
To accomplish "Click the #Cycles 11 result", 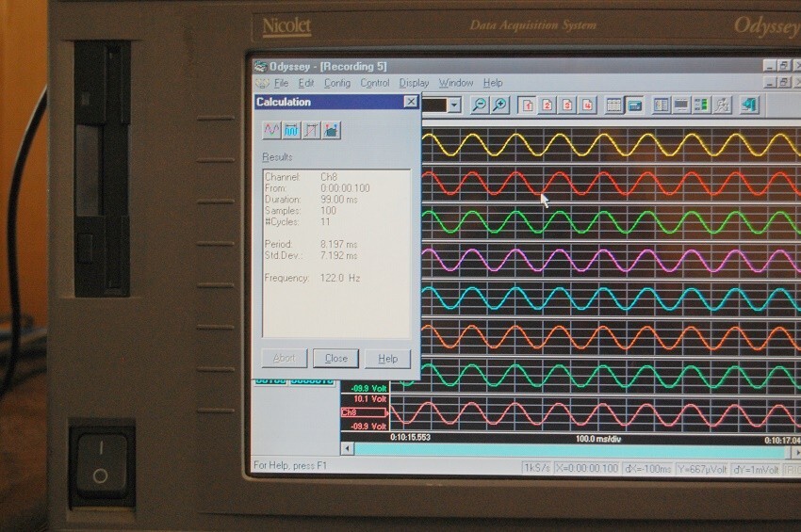I will (297, 222).
